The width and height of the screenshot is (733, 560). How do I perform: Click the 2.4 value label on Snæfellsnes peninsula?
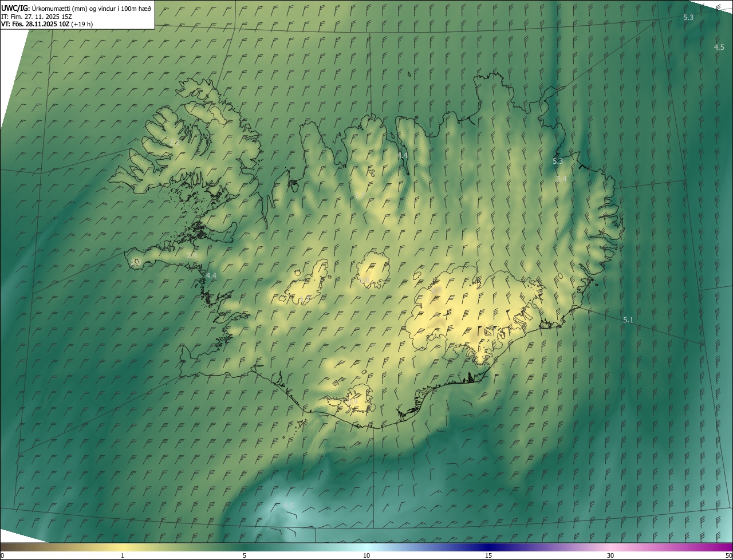click(192, 255)
